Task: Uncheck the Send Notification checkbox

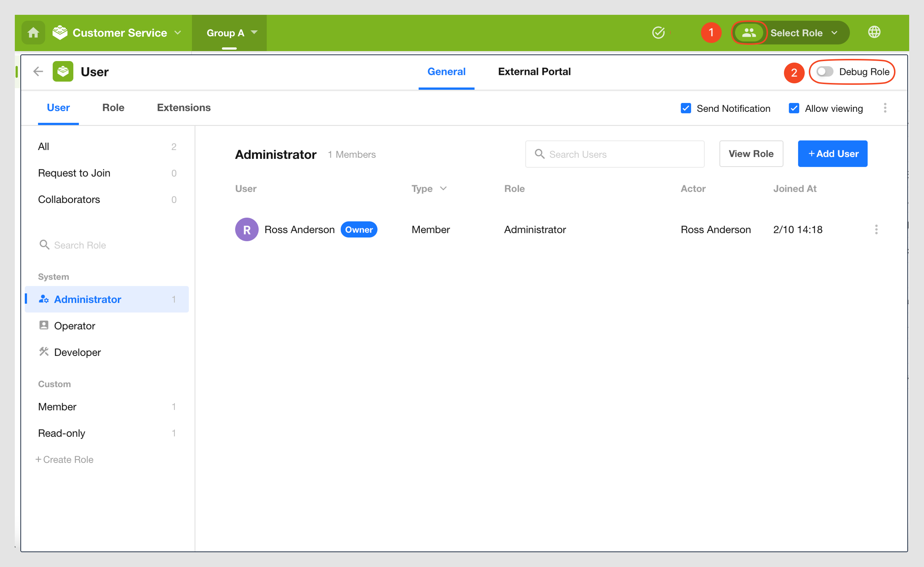Action: coord(686,108)
